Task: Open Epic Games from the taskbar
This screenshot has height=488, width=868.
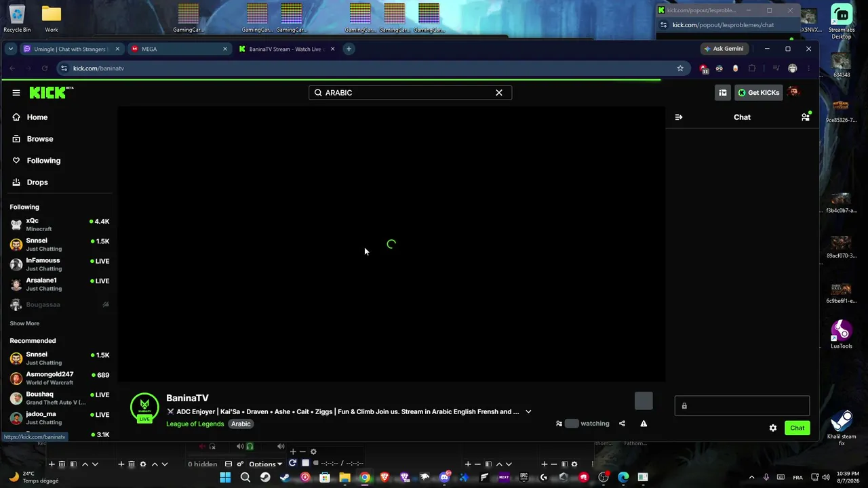Action: point(524,477)
